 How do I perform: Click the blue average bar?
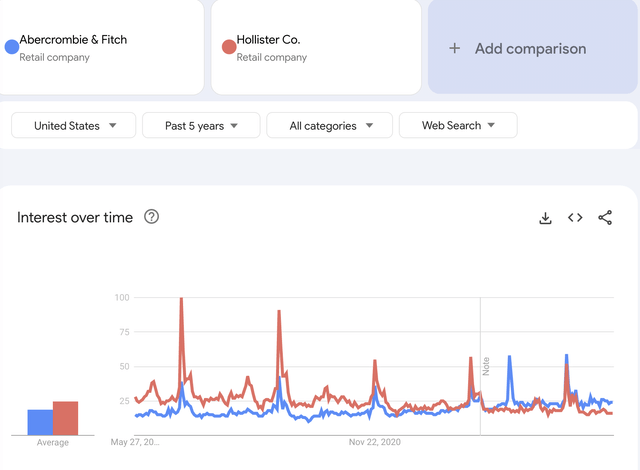click(40, 422)
